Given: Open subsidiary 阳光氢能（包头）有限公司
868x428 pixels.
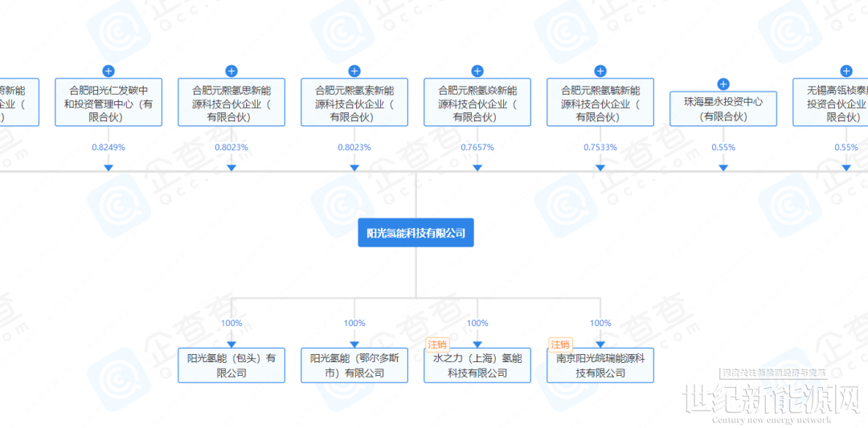Looking at the screenshot, I should tap(231, 365).
